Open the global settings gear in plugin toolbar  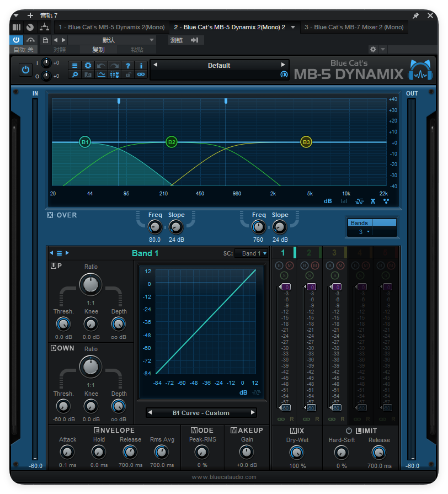click(x=88, y=66)
